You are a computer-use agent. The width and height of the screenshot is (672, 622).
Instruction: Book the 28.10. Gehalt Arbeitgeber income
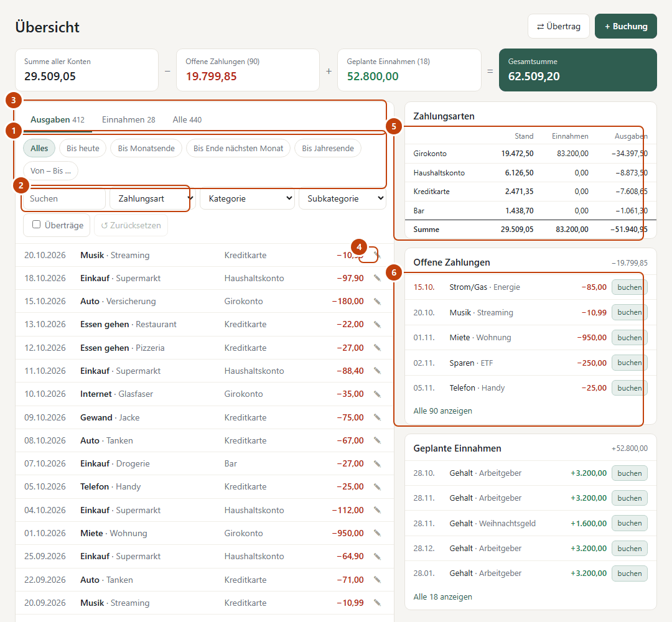pos(630,473)
